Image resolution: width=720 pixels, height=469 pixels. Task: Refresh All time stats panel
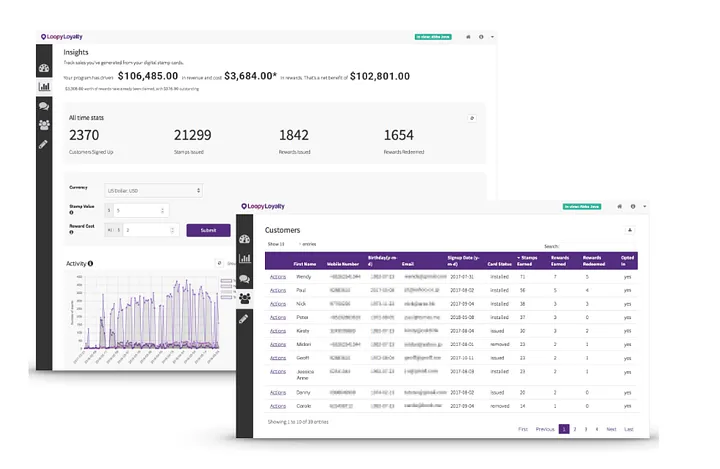[472, 119]
